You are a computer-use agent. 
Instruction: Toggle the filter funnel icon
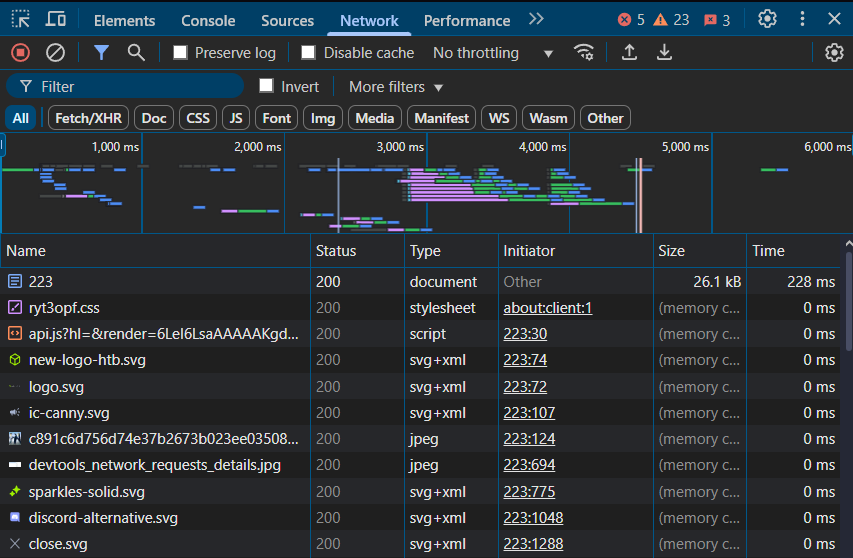click(x=101, y=53)
